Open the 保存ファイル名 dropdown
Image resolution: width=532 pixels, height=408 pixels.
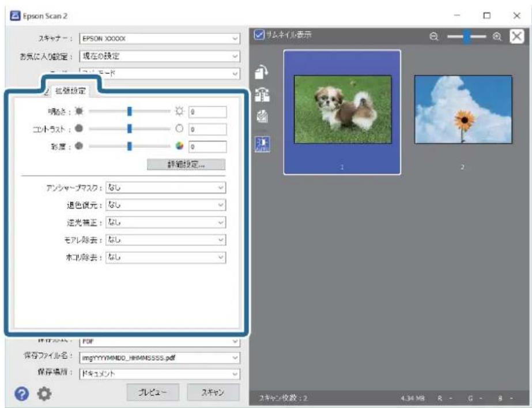160,357
